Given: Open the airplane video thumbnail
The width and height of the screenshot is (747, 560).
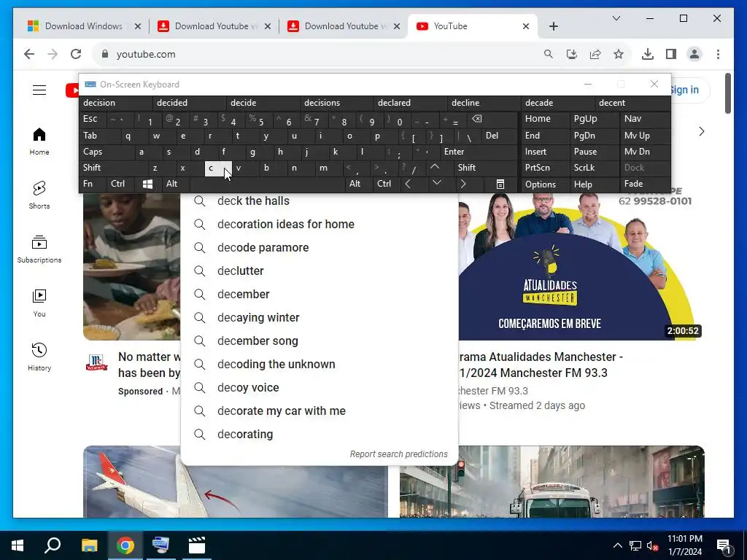Looking at the screenshot, I should [x=236, y=481].
